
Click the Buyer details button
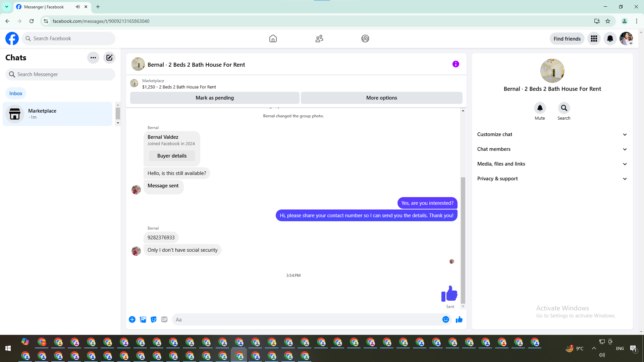click(x=172, y=156)
